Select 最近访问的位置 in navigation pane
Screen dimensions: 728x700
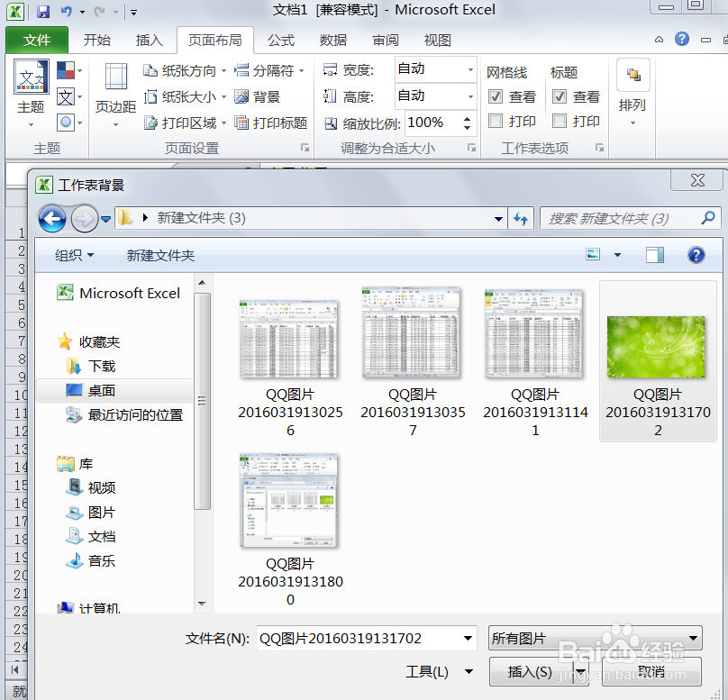(124, 414)
